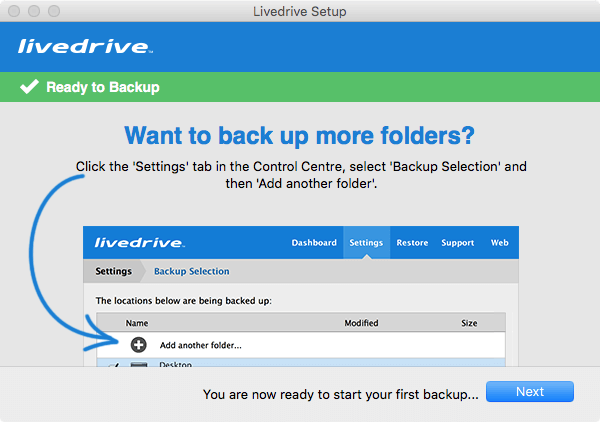600x422 pixels.
Task: Click the heading 'Want to back up more folders?'
Action: pos(300,135)
